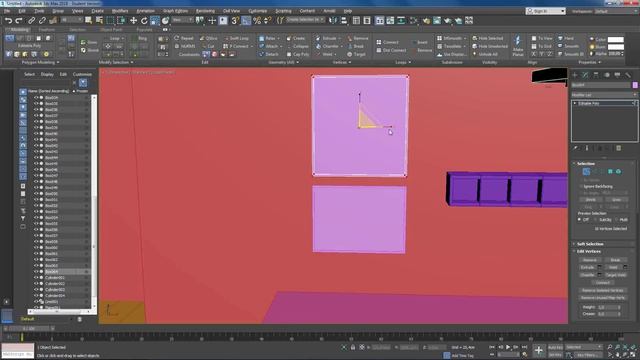Toggle the Angle Snap icon
Viewport: 640px width, 360px height.
pos(246,20)
